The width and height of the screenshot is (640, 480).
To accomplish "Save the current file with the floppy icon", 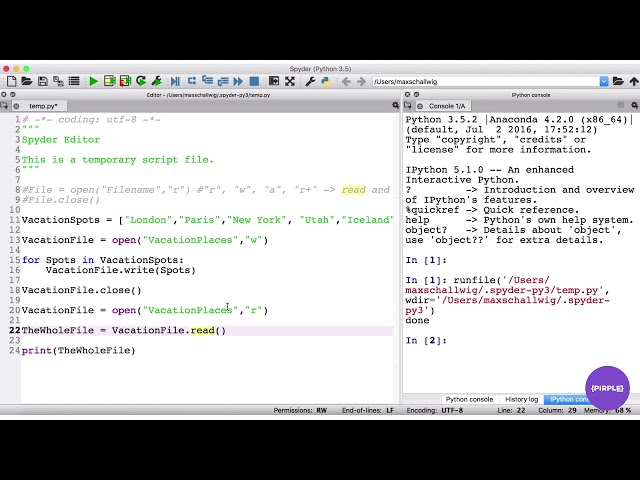I will click(x=42, y=81).
